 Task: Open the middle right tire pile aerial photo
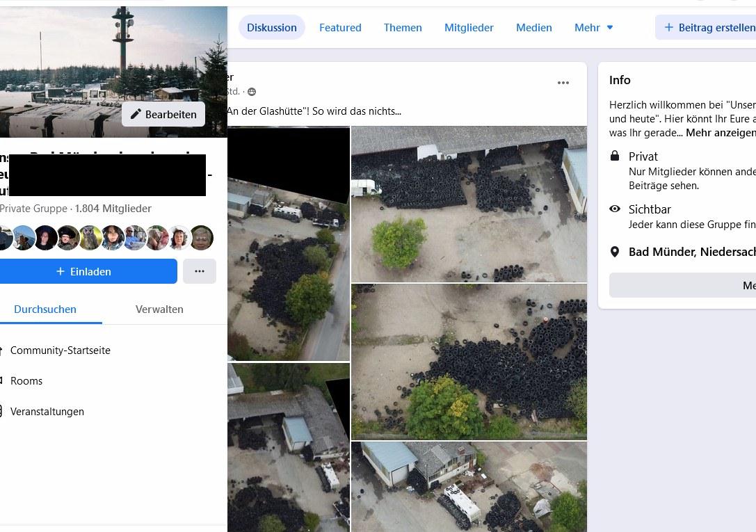469,362
